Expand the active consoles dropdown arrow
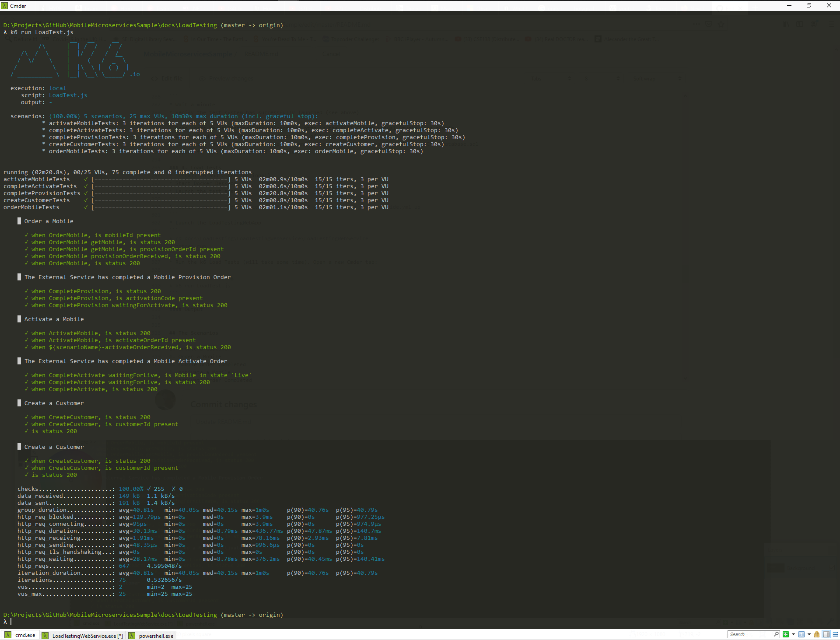 (x=809, y=634)
